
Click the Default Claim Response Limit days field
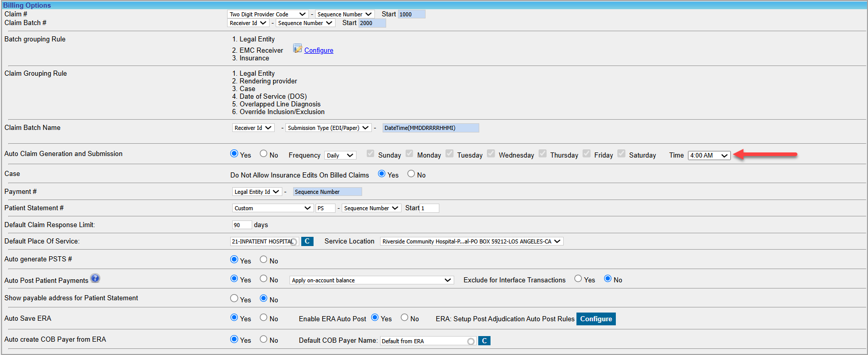click(x=241, y=225)
